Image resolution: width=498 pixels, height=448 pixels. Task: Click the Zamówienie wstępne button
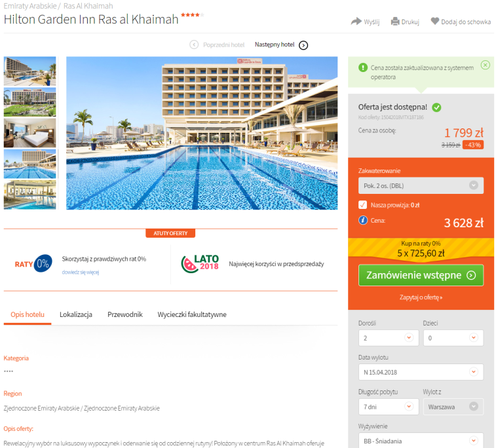click(x=421, y=275)
